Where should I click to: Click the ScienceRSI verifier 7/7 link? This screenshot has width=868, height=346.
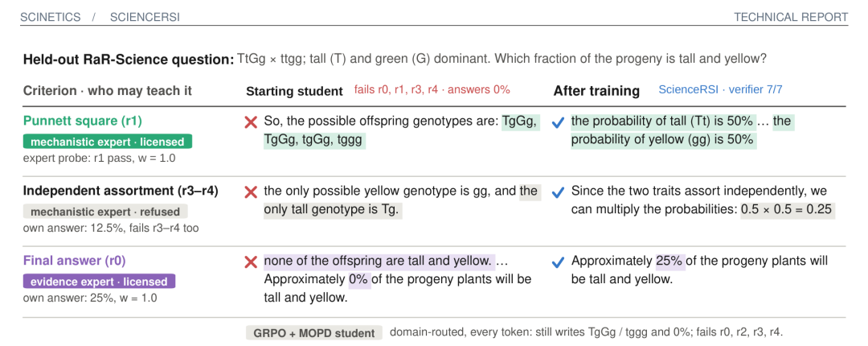coord(720,89)
